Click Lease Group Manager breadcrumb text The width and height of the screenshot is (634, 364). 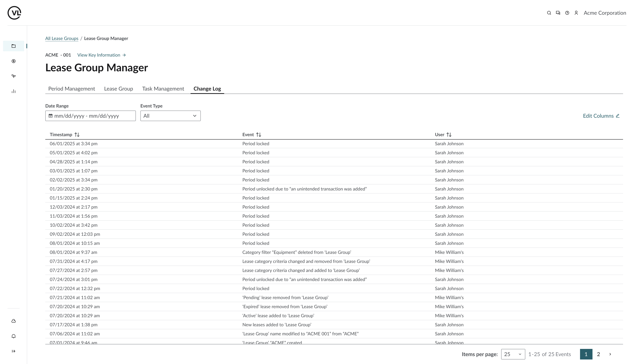tap(106, 38)
